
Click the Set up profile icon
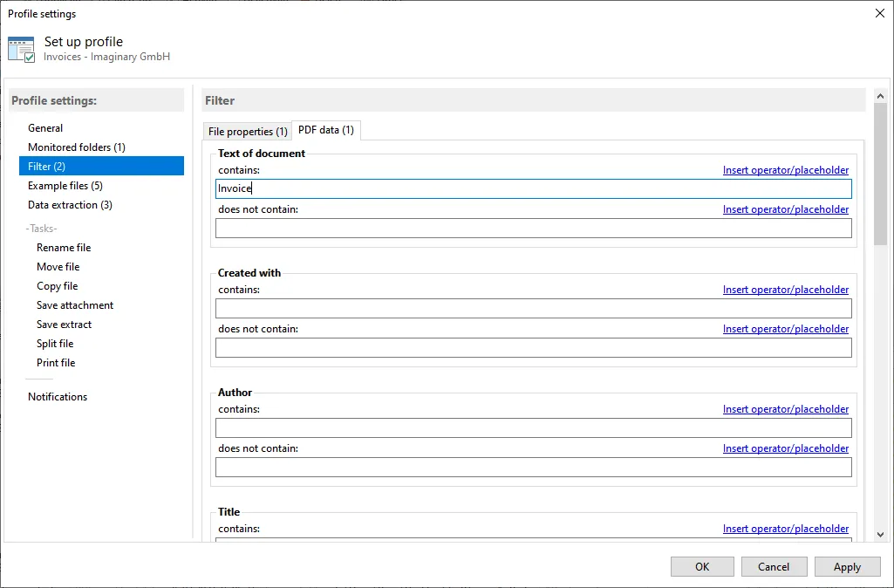[x=21, y=47]
